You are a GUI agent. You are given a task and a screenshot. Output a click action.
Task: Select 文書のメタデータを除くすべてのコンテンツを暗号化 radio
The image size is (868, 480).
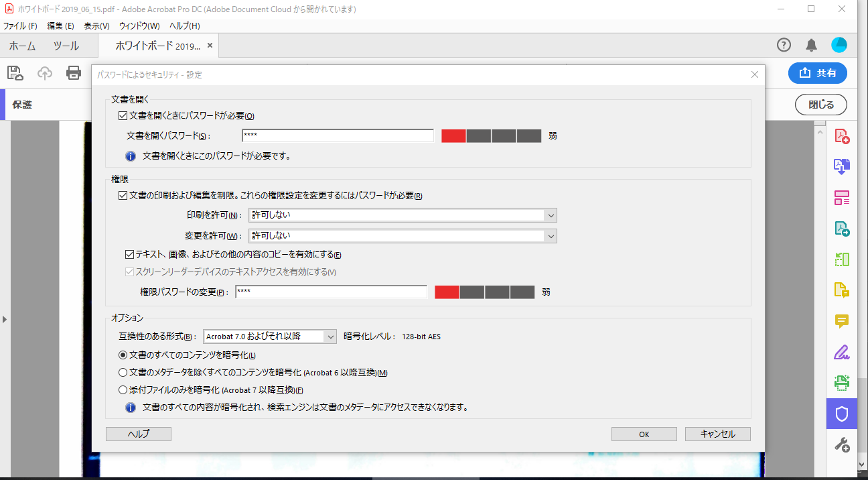123,373
